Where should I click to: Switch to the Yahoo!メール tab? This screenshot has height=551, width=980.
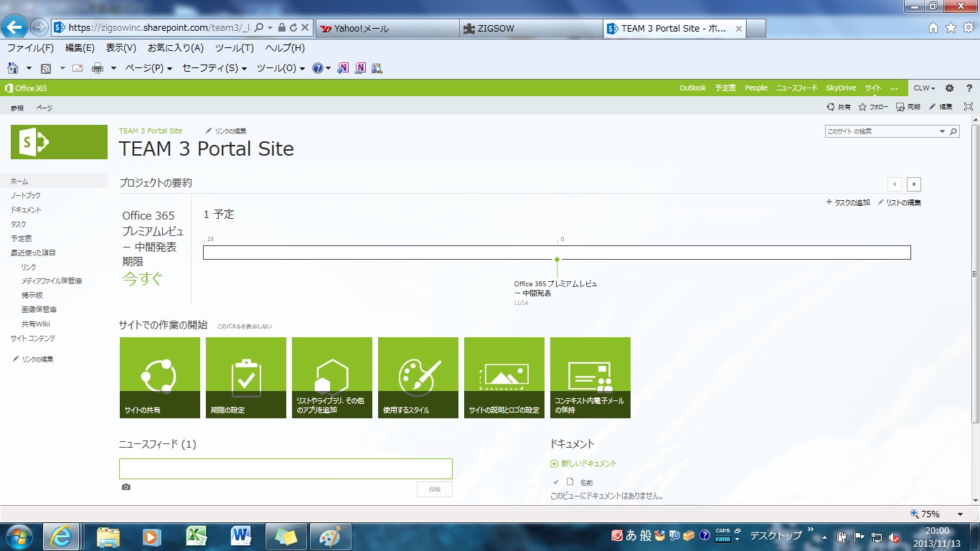coord(387,29)
